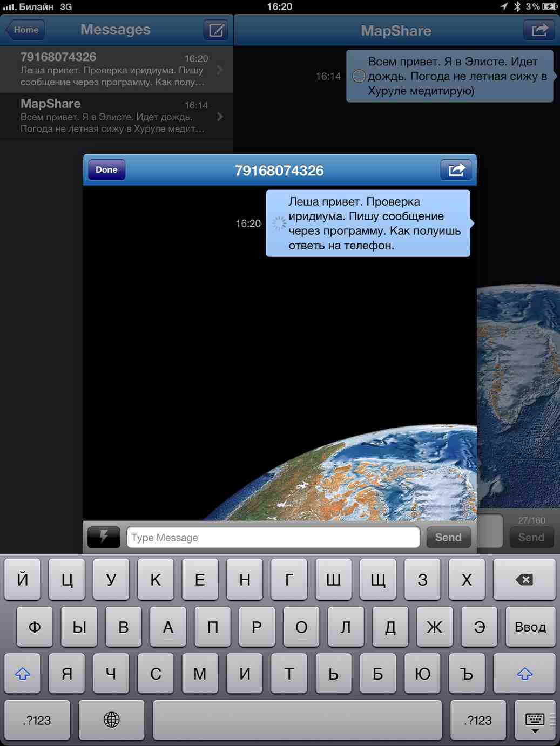Tap the location arrow status icon
Viewport: 560px width, 746px height.
(504, 6)
